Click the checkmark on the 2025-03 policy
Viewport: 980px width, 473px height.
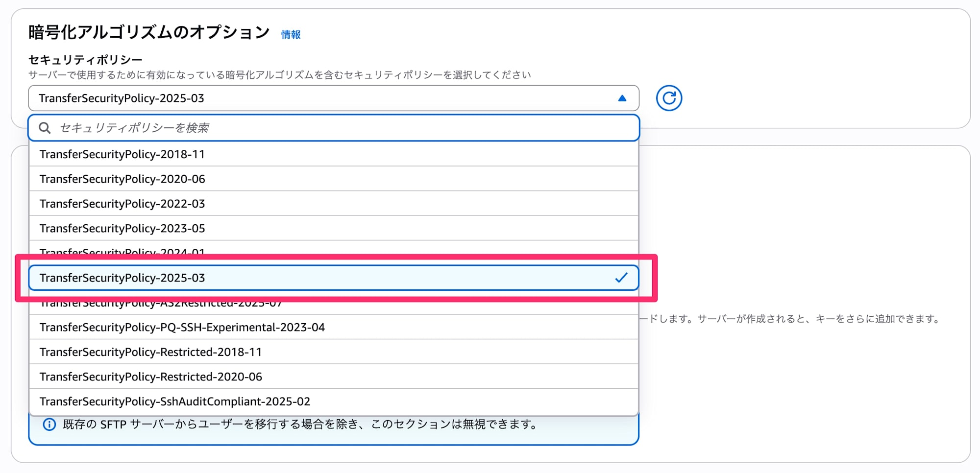[x=621, y=278]
